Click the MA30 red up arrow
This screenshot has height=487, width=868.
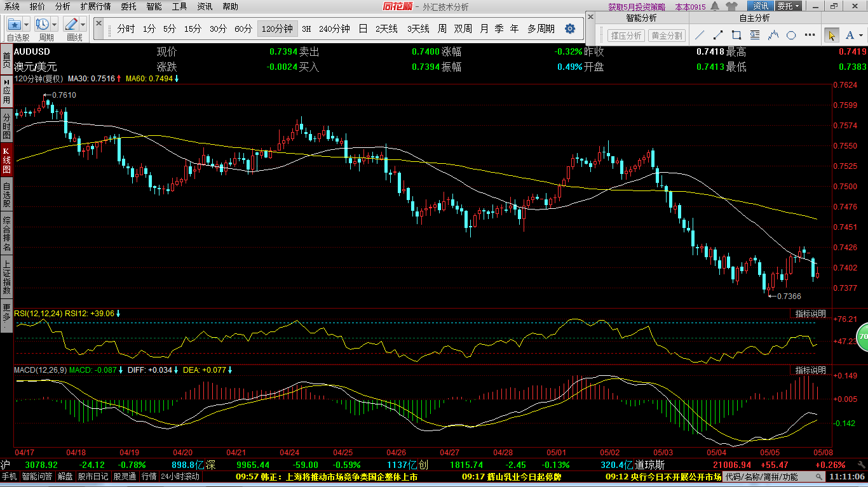click(118, 79)
